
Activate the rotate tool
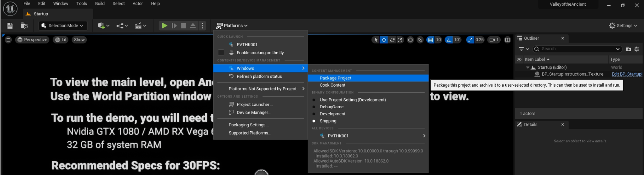coord(392,40)
